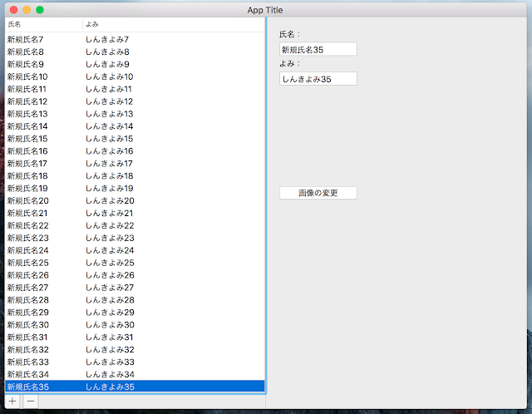
Task: Select row 新規氏名19
Action: point(135,189)
